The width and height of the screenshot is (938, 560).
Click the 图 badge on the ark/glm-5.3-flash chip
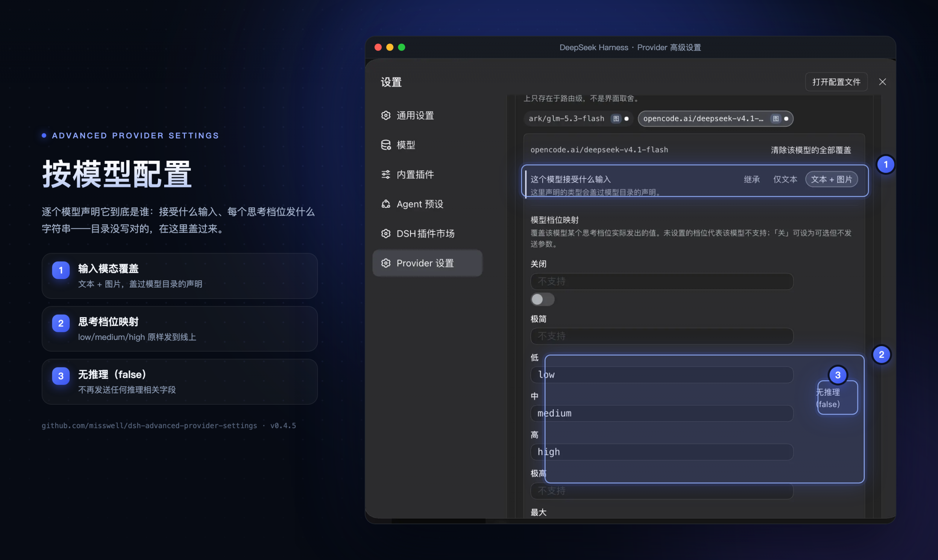(x=616, y=119)
